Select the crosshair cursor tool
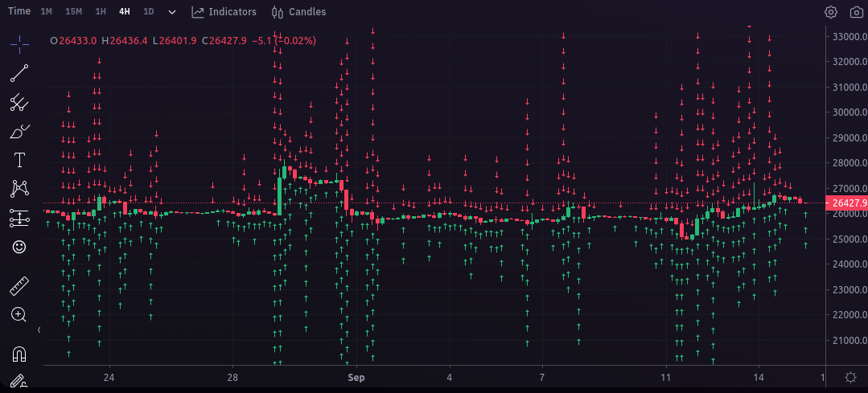Viewport: 868px width, 393px height. coord(19,44)
